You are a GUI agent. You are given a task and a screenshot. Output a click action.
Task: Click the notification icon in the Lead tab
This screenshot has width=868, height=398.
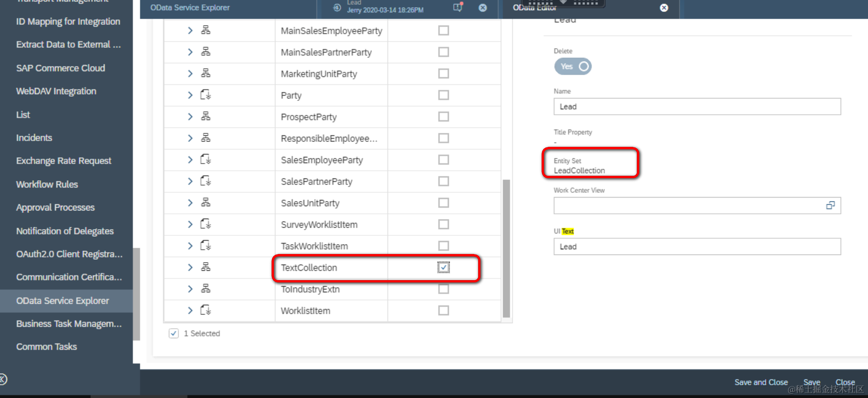pos(458,7)
